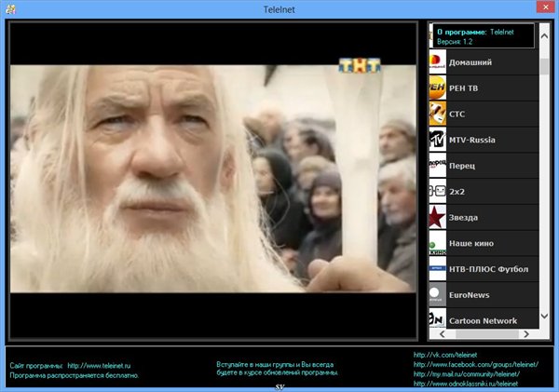This screenshot has height=392, width=559.
Task: Select the Cartoon Network channel label
Action: pos(483,320)
